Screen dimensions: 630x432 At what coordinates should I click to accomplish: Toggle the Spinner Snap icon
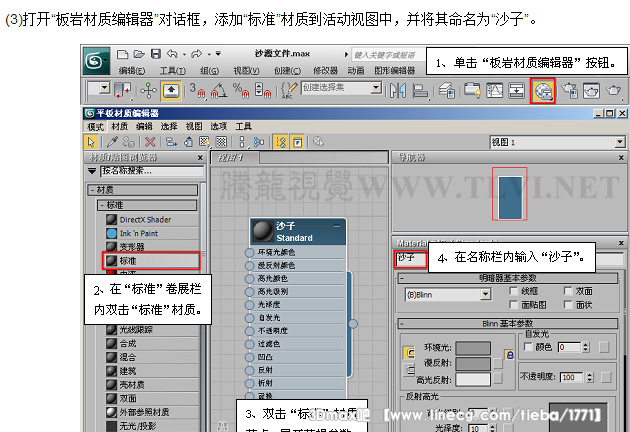[x=263, y=90]
